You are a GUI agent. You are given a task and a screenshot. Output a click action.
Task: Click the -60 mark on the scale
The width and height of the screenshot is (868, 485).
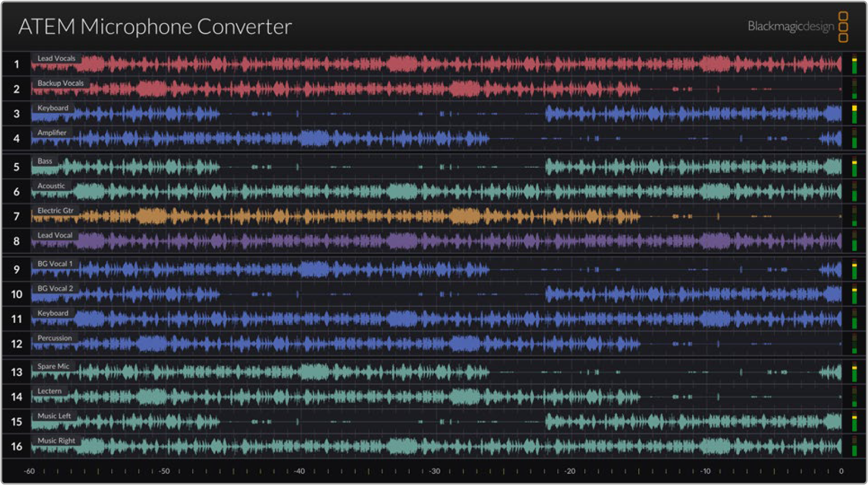pos(29,471)
